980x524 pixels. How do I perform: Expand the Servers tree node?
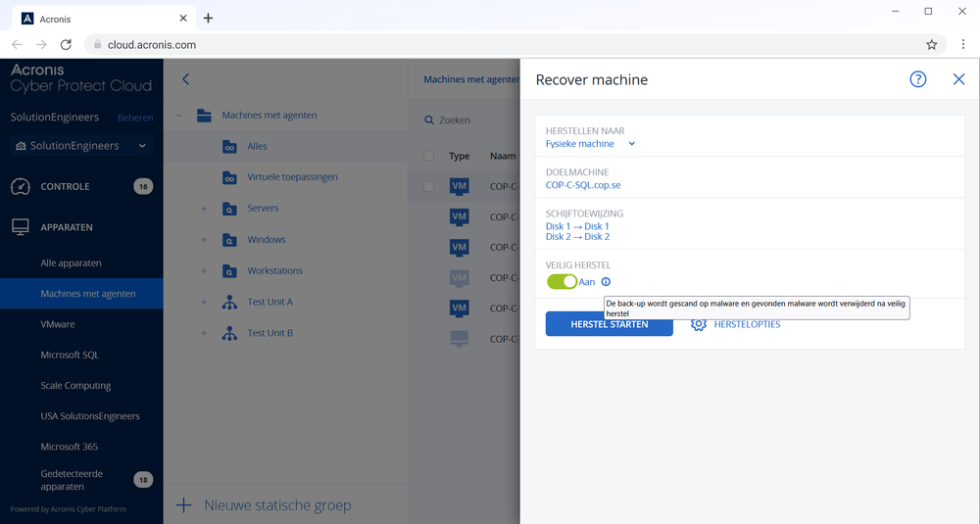[x=204, y=209]
